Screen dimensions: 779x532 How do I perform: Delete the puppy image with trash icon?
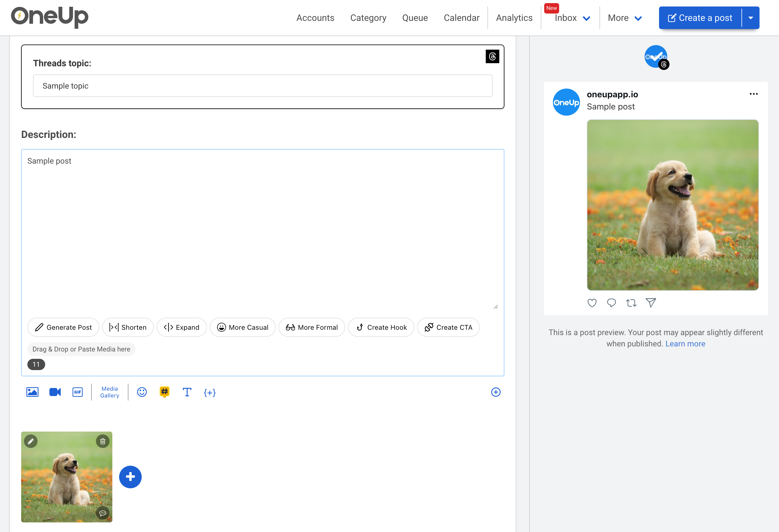pos(102,441)
